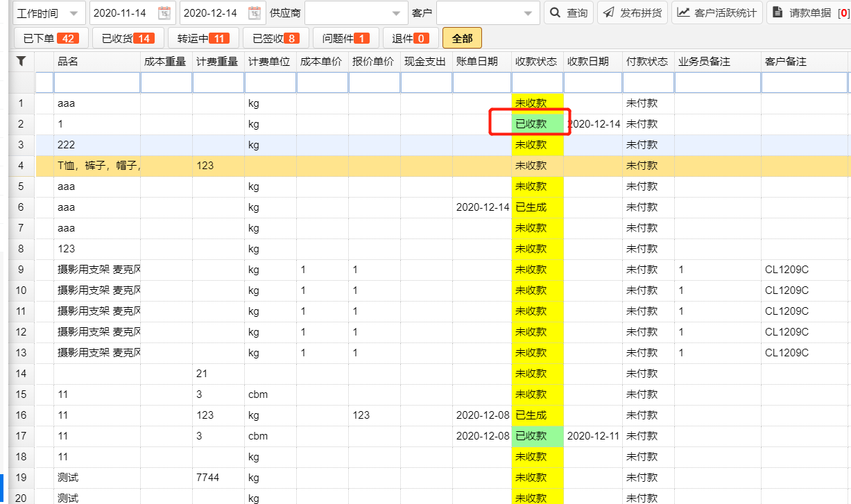Image resolution: width=851 pixels, height=504 pixels.
Task: Click the green 已收款 cell in row 2
Action: pyautogui.click(x=537, y=124)
